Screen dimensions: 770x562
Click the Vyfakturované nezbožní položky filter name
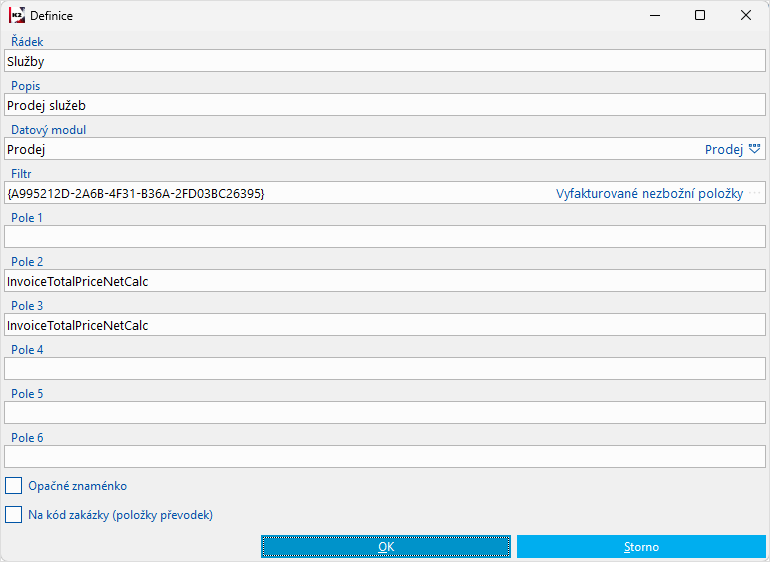[649, 194]
